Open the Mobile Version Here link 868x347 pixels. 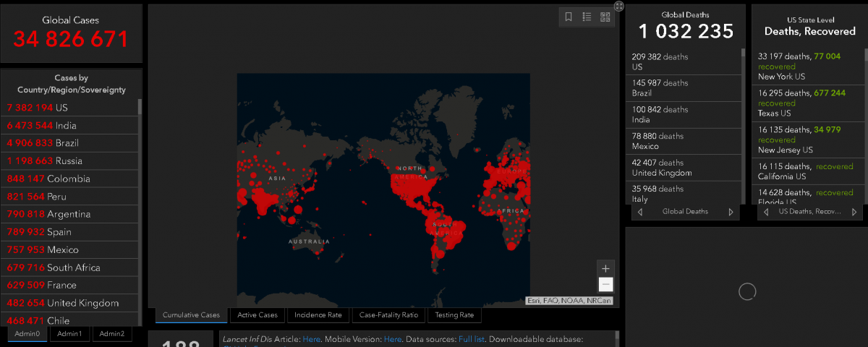point(393,339)
